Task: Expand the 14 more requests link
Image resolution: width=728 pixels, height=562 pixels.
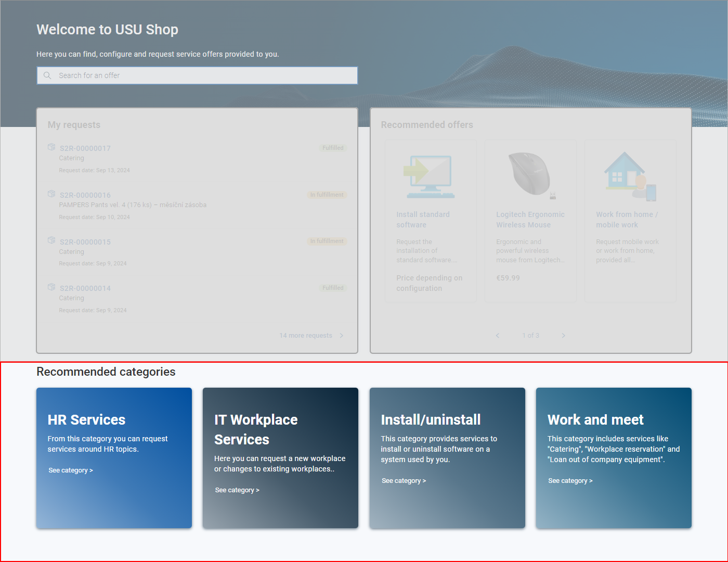Action: pyautogui.click(x=311, y=336)
